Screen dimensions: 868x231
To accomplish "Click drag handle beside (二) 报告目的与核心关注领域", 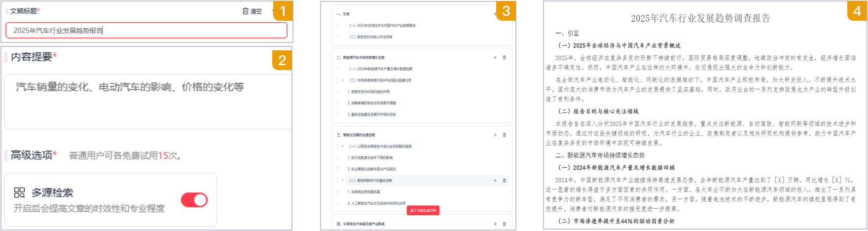I will point(338,37).
